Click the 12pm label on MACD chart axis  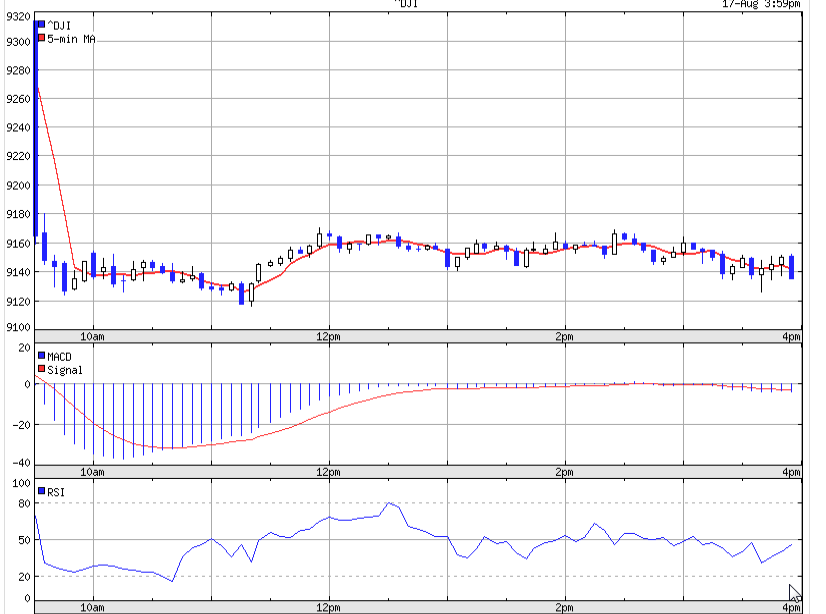328,472
